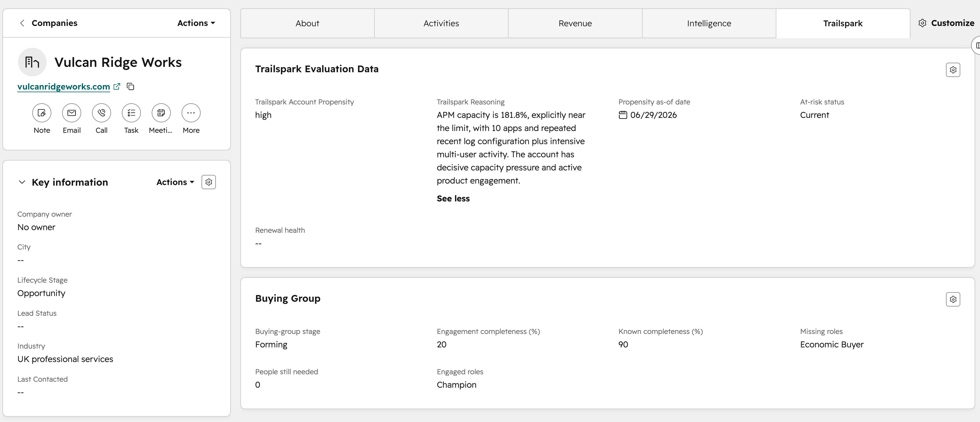The height and width of the screenshot is (422, 980).
Task: Click the Engagement completeness value 20
Action: (x=442, y=344)
